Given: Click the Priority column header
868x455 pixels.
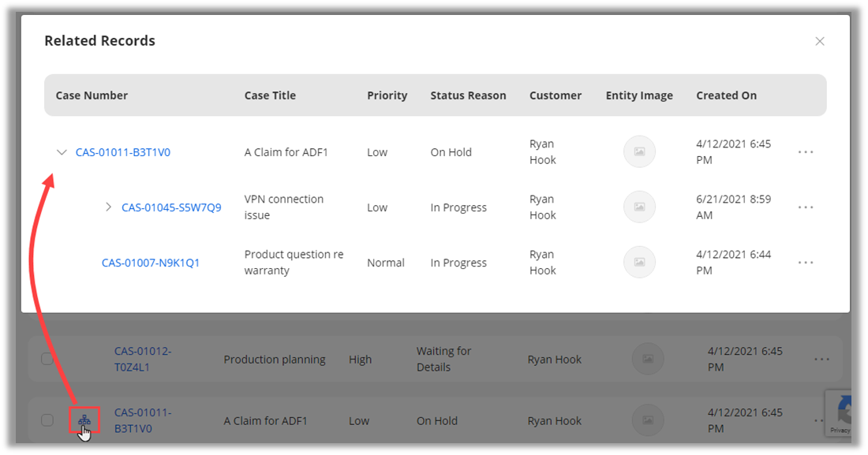Looking at the screenshot, I should click(387, 95).
